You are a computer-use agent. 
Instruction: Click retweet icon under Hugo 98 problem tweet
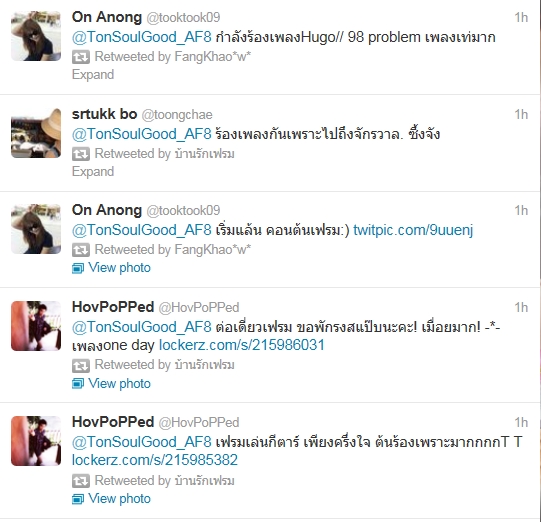pyautogui.click(x=81, y=57)
